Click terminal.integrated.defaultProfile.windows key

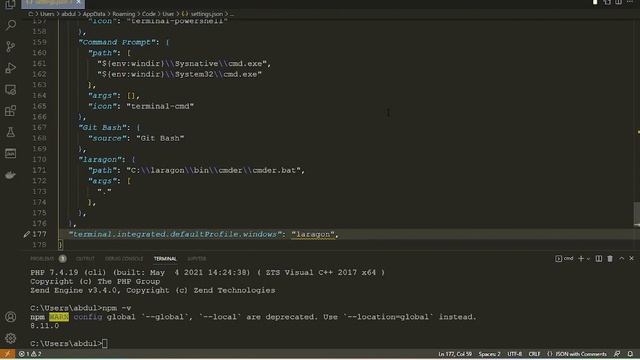tap(175, 234)
